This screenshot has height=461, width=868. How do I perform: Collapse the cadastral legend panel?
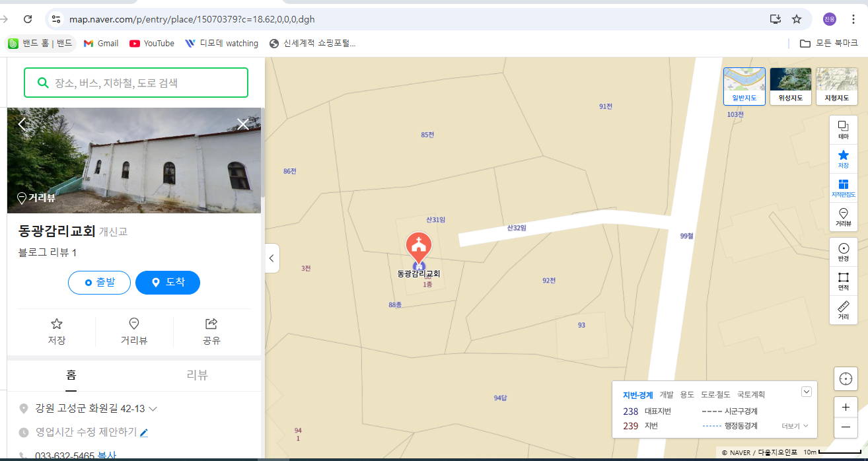806,392
